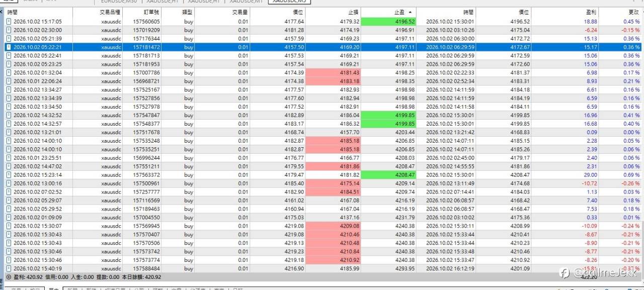Sort by the 止盈 column header

click(x=389, y=12)
